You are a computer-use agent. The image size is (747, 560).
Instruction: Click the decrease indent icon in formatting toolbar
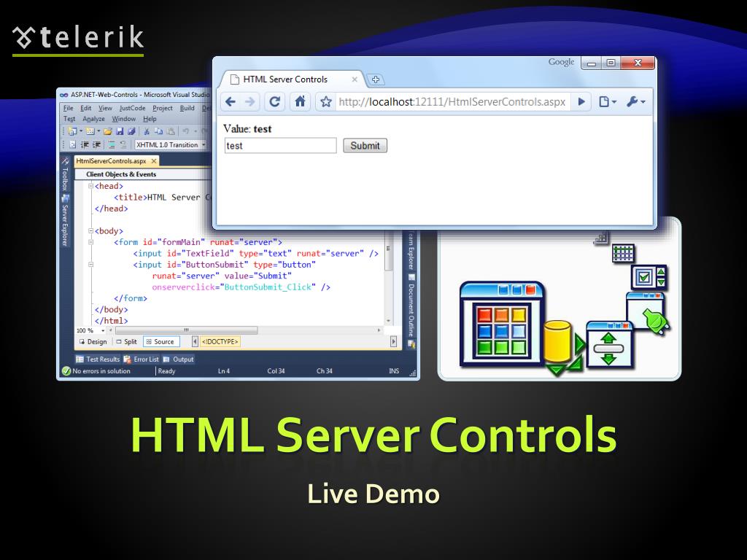(x=85, y=145)
